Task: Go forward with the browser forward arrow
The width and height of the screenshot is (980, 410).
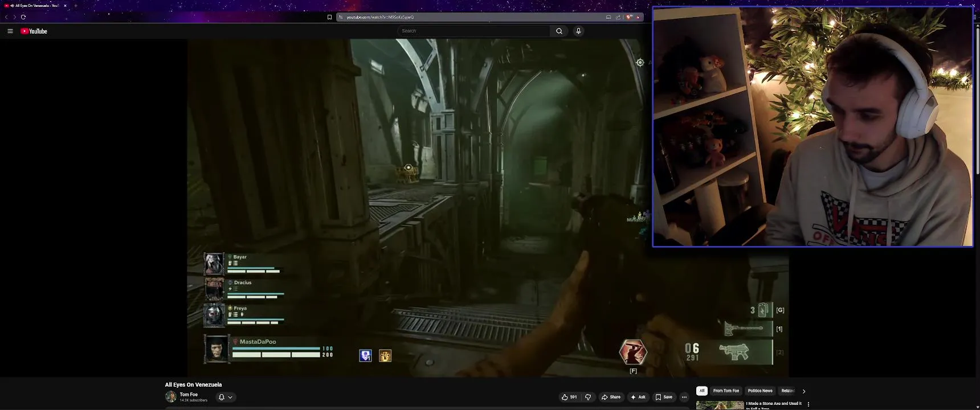Action: click(14, 17)
